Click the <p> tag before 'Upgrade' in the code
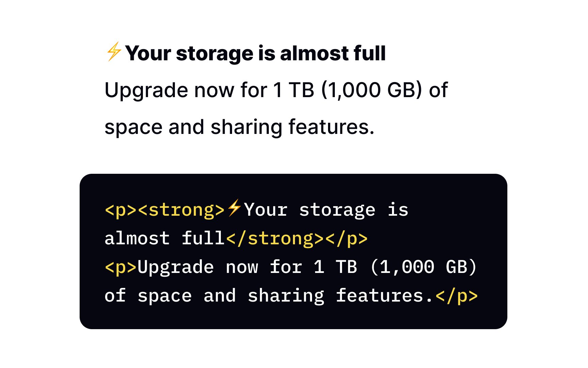The height and width of the screenshot is (368, 588). click(x=121, y=267)
